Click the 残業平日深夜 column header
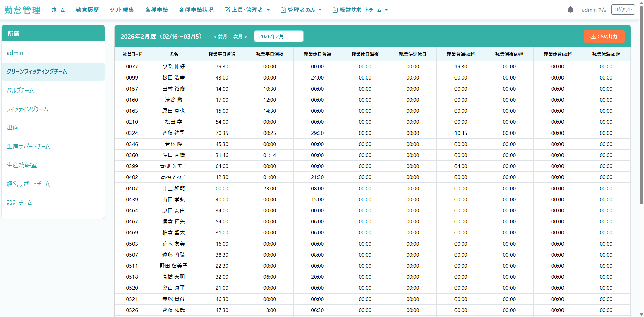 270,54
